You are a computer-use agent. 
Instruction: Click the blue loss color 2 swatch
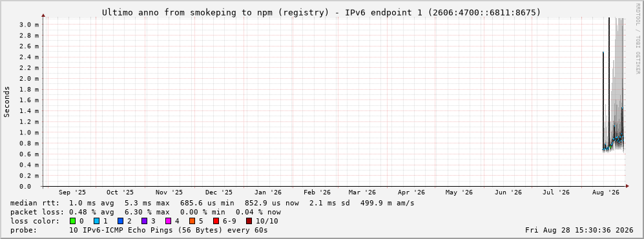120,221
